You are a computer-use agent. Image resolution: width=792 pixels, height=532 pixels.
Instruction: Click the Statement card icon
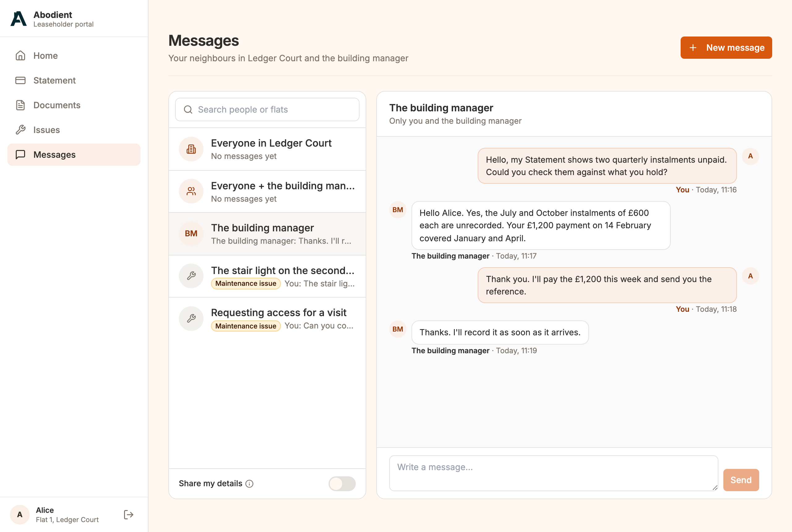[x=20, y=80]
